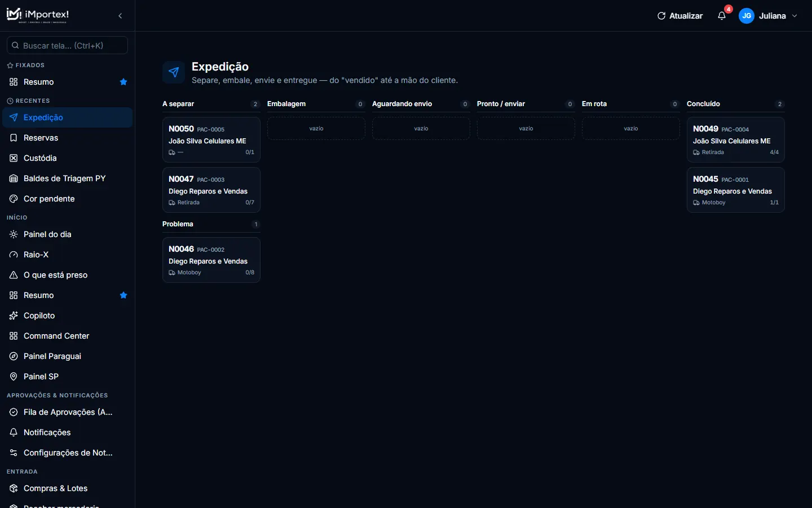The height and width of the screenshot is (508, 812).
Task: Click the iMportex! logo
Action: [38, 15]
